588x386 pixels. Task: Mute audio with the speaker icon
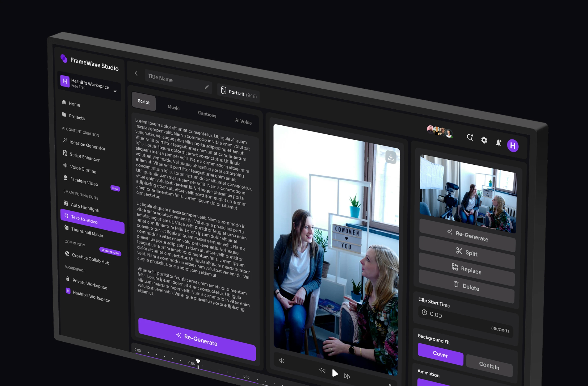point(282,361)
